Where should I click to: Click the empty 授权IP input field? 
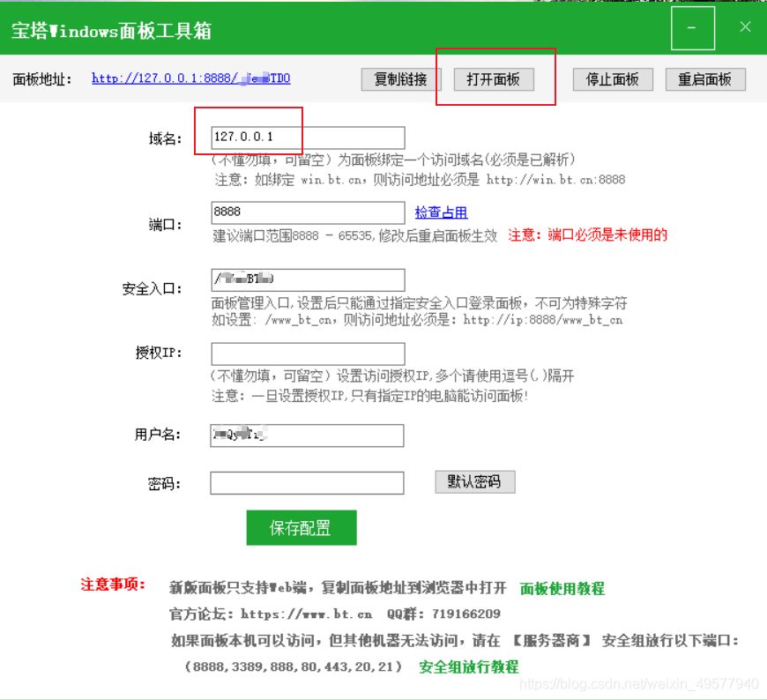coord(309,354)
